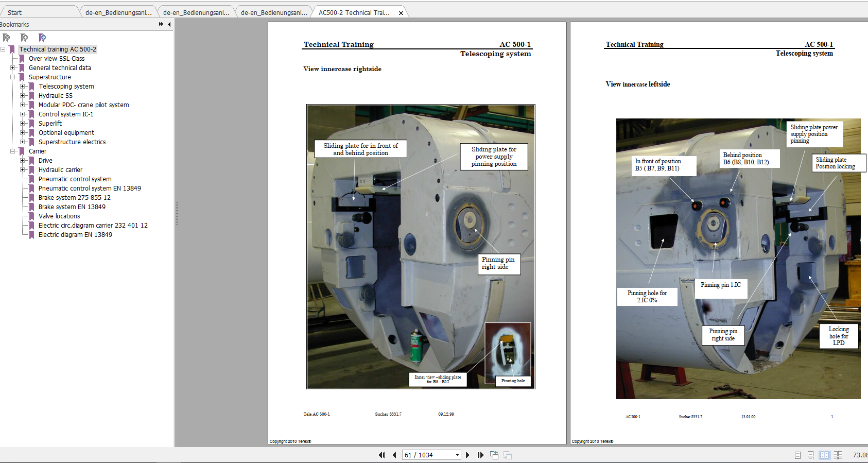Viewport: 868px width, 463px height.
Task: Click bookmark icon of Telescoping system
Action: [x=32, y=87]
